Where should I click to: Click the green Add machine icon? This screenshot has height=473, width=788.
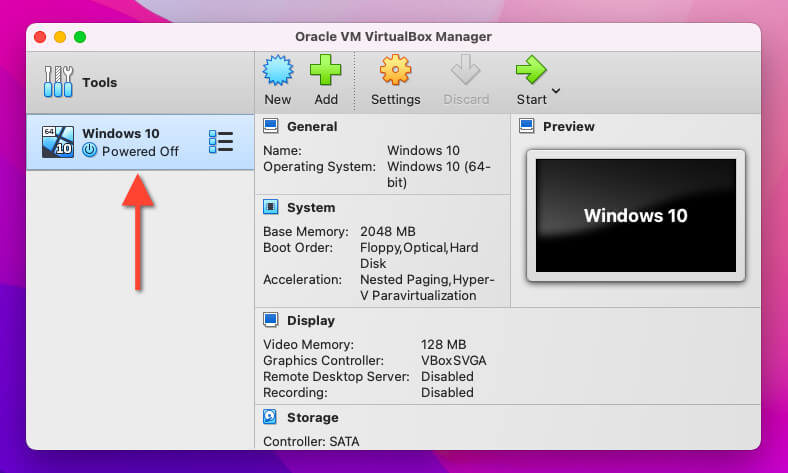pos(325,70)
